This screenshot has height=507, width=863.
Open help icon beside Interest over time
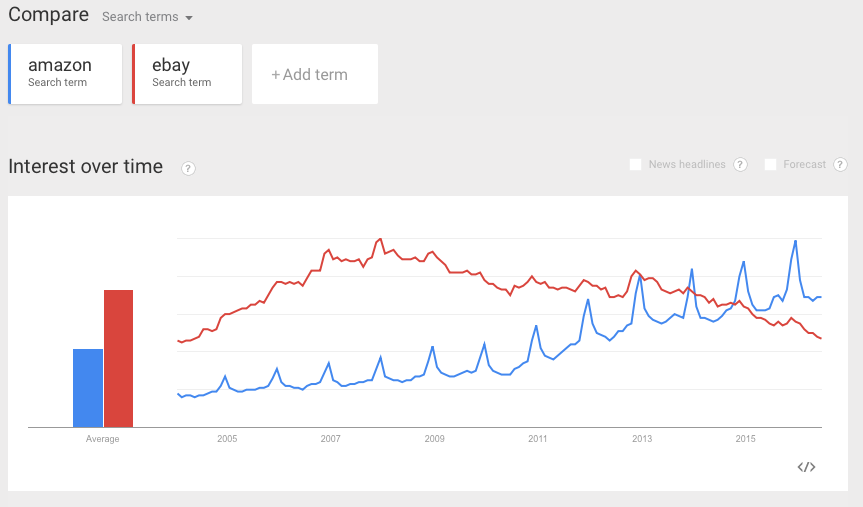click(188, 169)
